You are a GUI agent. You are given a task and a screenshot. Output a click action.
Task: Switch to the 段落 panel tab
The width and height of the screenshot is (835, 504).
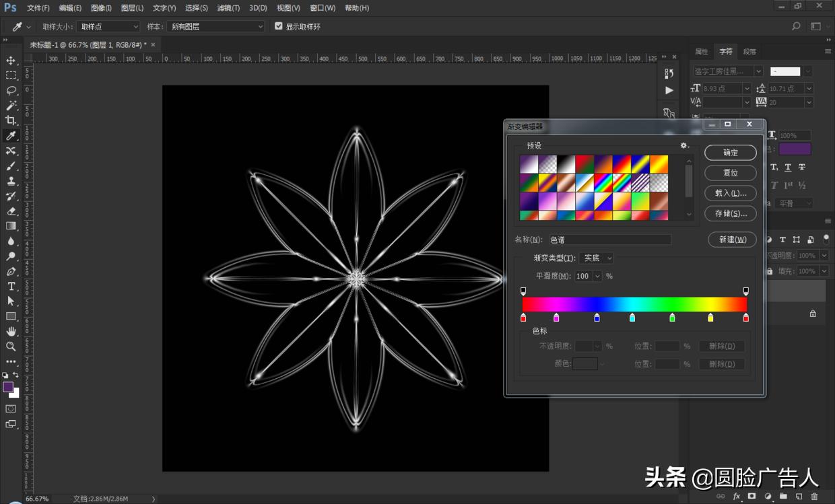pyautogui.click(x=749, y=51)
